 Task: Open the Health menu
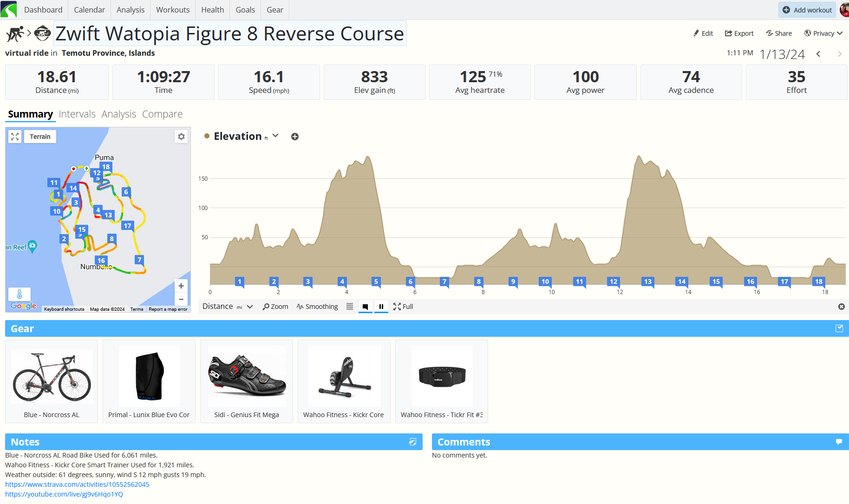(213, 10)
